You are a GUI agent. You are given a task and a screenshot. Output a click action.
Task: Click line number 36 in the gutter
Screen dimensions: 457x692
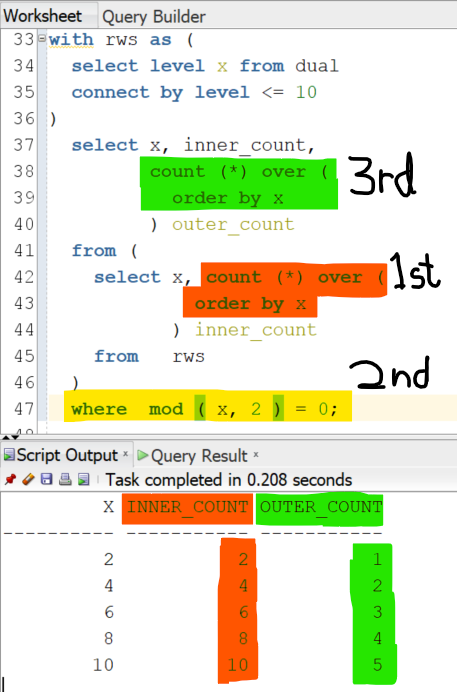pos(24,119)
